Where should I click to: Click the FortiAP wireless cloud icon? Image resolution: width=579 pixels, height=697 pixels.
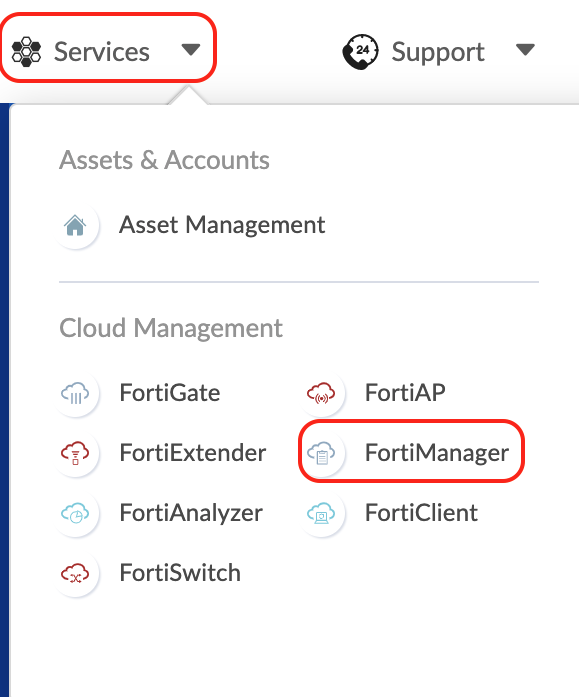coord(321,393)
